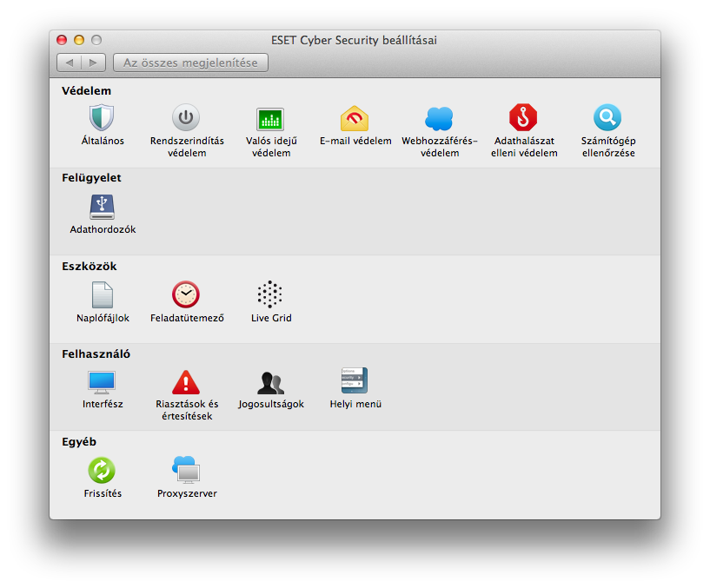Open E-mail védelem preferences

[x=355, y=118]
